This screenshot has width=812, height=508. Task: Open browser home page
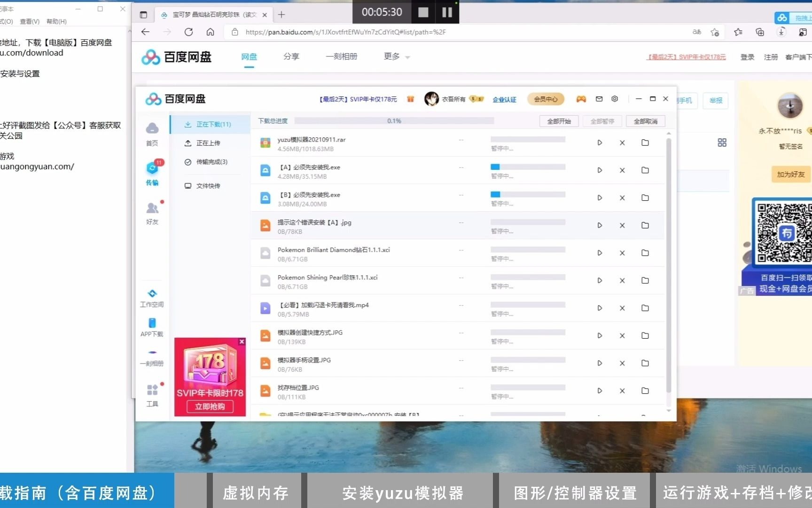[x=211, y=32]
